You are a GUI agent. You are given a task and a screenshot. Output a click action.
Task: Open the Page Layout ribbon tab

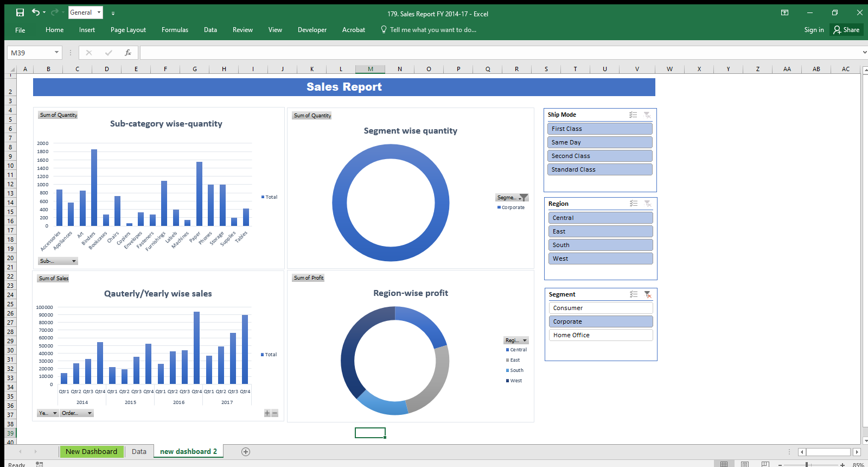pos(128,30)
